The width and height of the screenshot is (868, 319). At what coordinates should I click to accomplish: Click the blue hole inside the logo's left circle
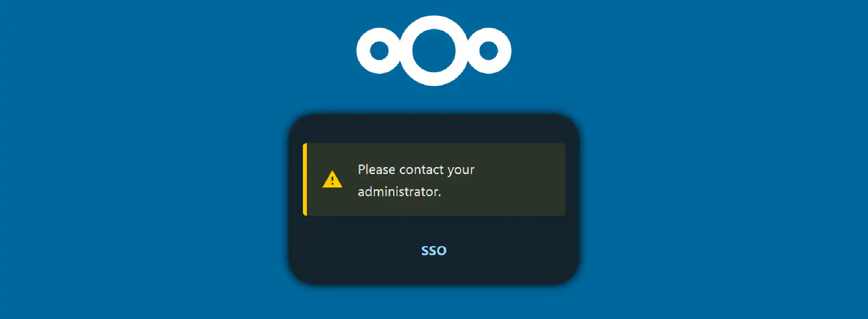[x=379, y=51]
